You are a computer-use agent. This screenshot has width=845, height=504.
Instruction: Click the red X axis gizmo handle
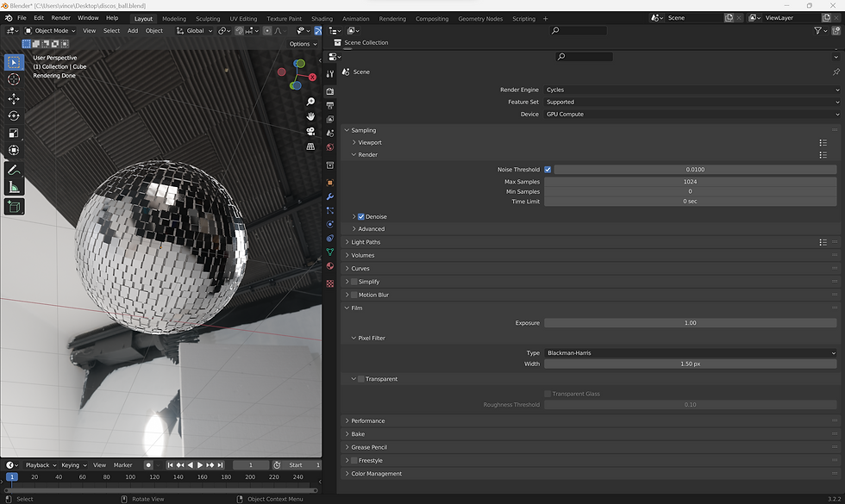[x=312, y=77]
